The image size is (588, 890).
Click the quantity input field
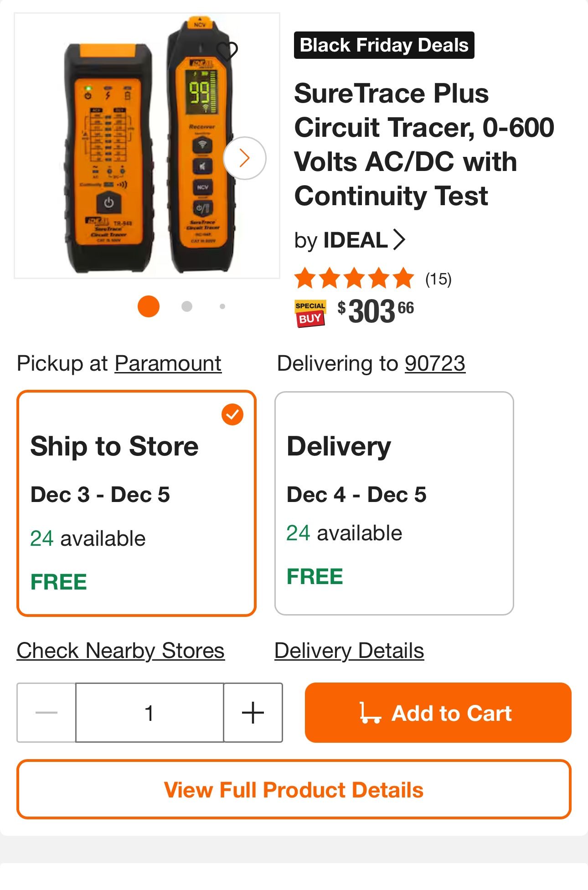coord(150,712)
